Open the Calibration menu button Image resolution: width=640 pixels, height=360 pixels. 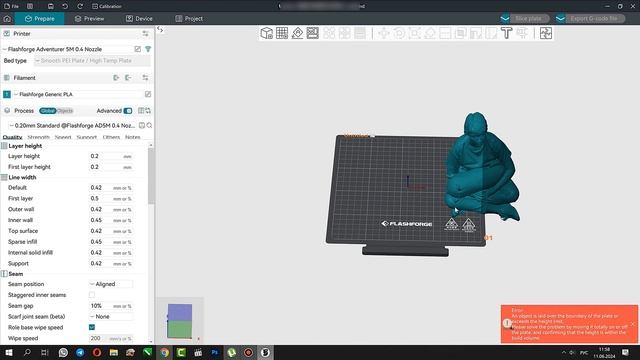click(107, 6)
